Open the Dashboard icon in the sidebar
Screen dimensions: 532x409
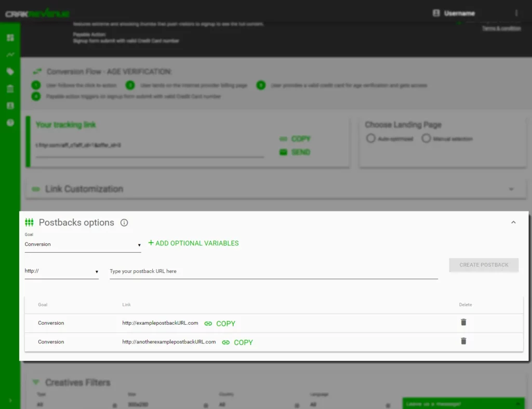tap(11, 38)
